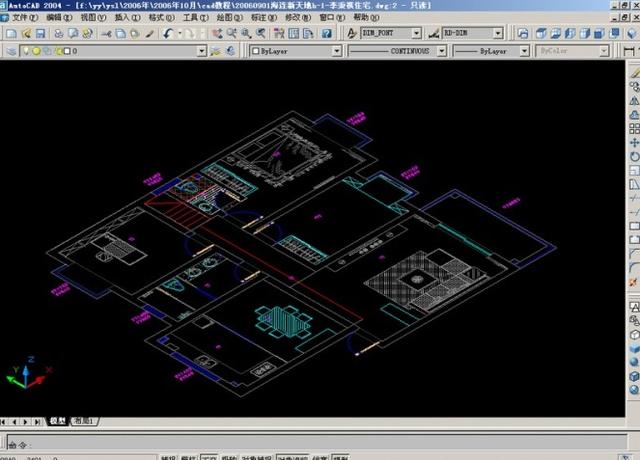
Task: Open the 窗口 (Window) menu
Action: [332, 18]
